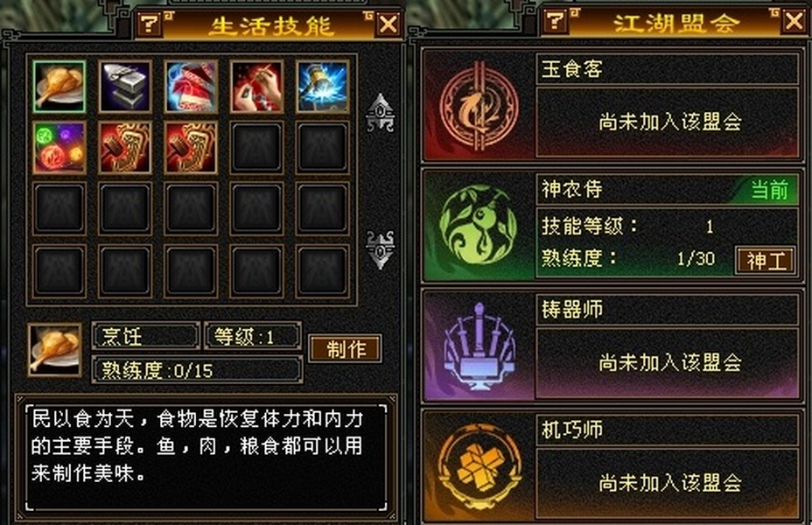Screen dimensions: 812x525
Task: Click the 神工 button
Action: (766, 261)
